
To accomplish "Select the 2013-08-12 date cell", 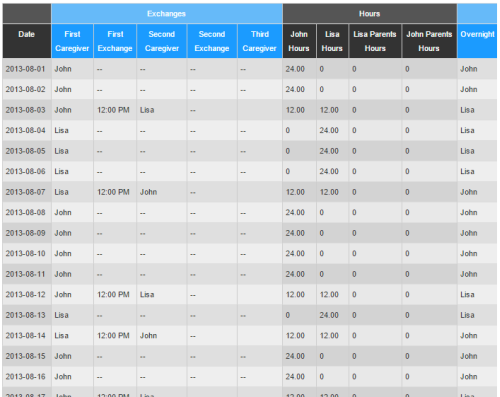I will 25,294.
